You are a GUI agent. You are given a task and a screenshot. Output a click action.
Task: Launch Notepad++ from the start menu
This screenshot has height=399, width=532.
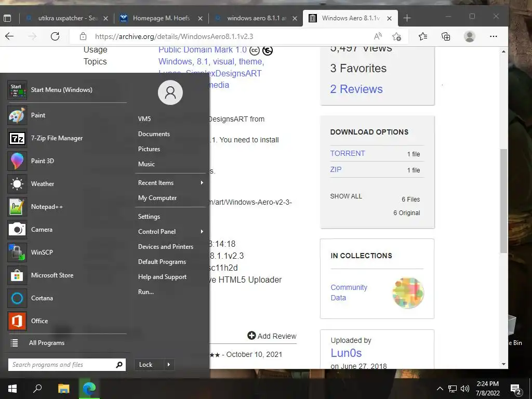coord(67,207)
